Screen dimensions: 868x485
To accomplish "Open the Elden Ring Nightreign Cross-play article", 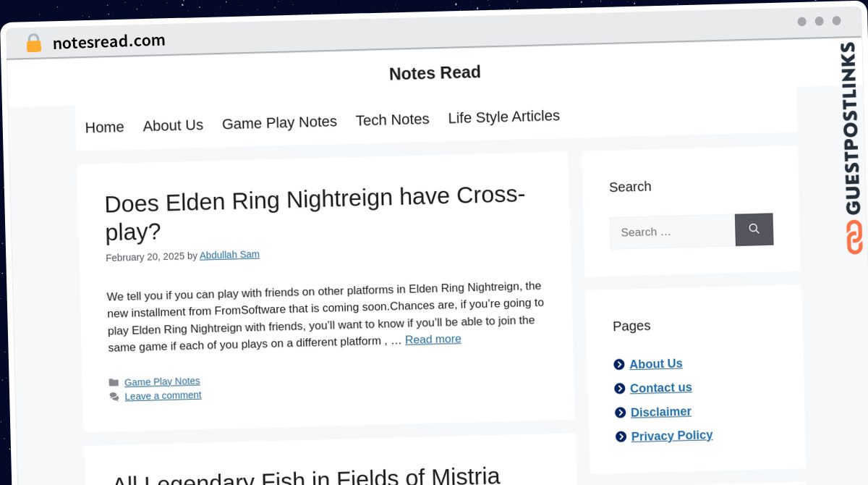I will 315,213.
